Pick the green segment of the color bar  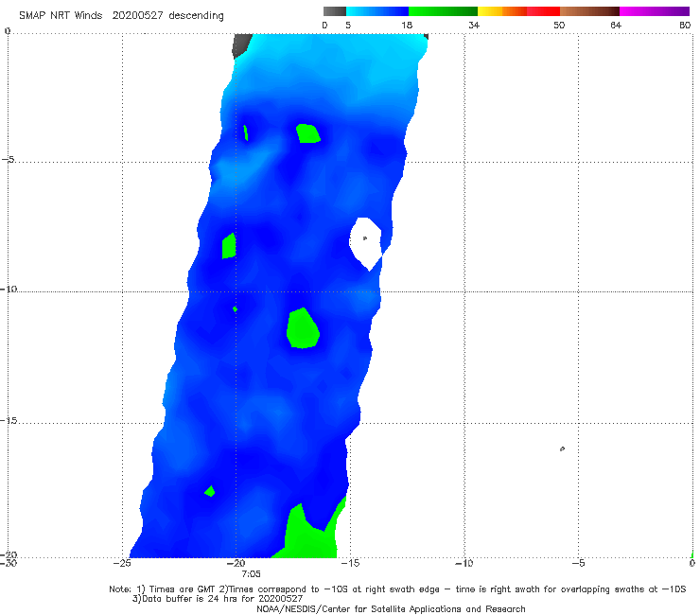pos(443,11)
